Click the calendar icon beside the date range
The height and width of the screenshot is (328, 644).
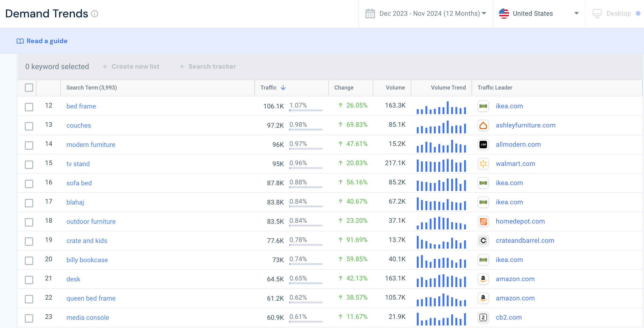click(370, 13)
